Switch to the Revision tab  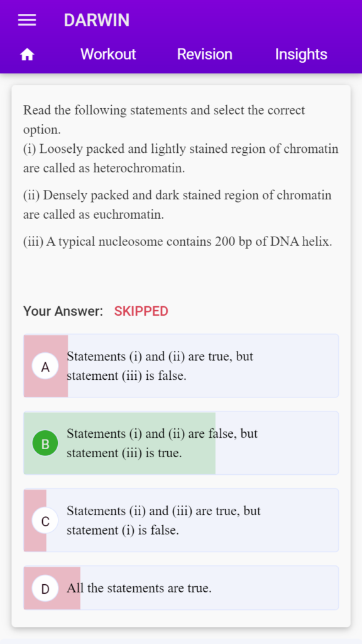pyautogui.click(x=205, y=54)
